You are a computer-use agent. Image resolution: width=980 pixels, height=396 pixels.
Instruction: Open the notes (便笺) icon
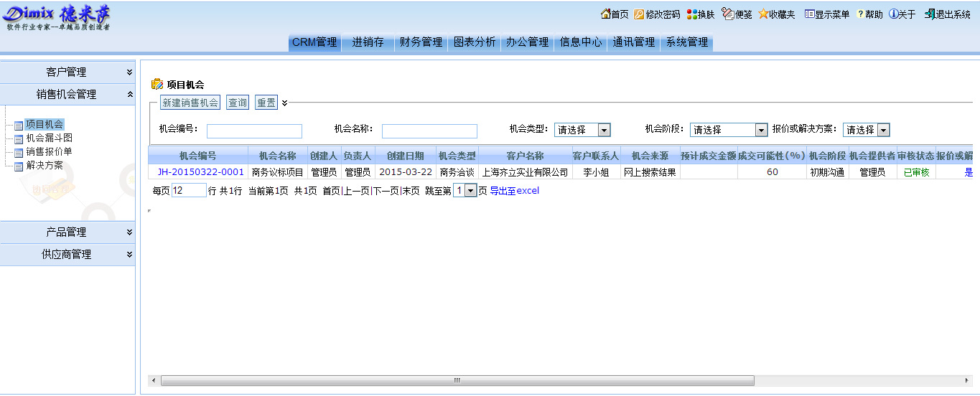point(727,14)
